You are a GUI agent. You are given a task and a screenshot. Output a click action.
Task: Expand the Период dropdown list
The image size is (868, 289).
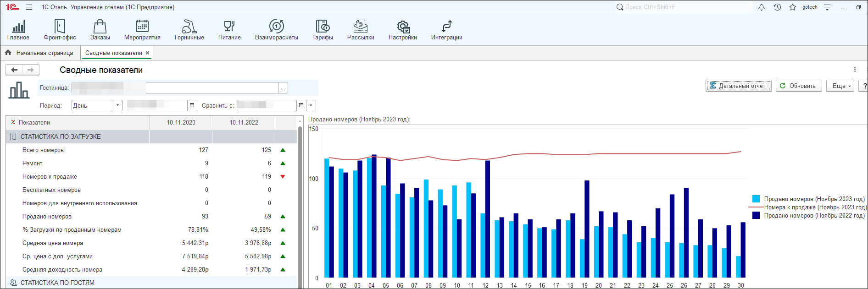pyautogui.click(x=118, y=105)
